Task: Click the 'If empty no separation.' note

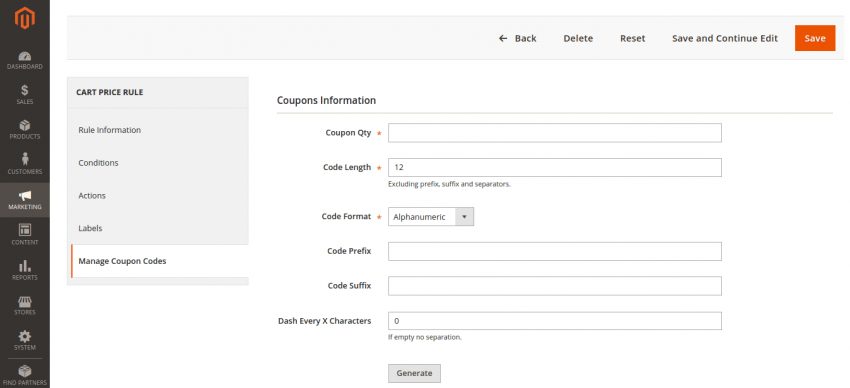Action: point(424,337)
